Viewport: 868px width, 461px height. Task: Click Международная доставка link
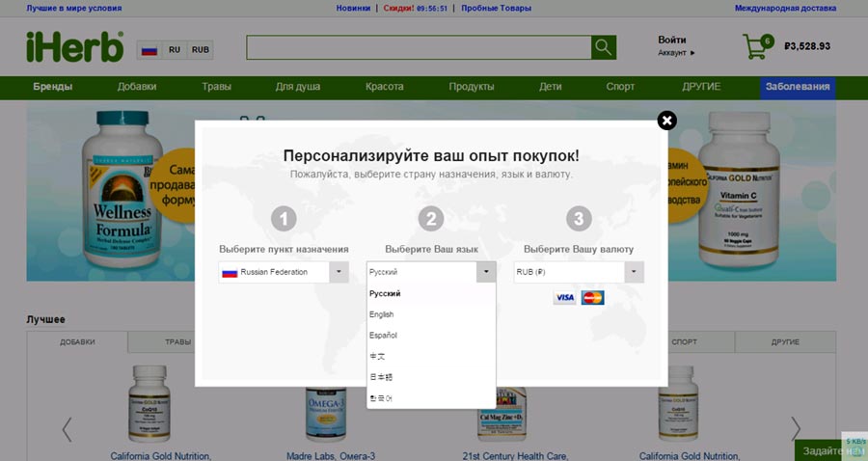click(x=785, y=9)
